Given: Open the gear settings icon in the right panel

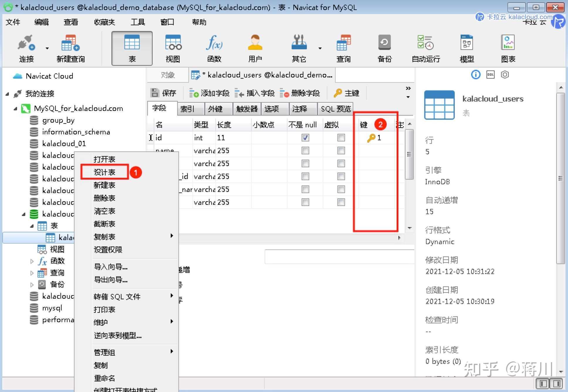Looking at the screenshot, I should coord(504,75).
